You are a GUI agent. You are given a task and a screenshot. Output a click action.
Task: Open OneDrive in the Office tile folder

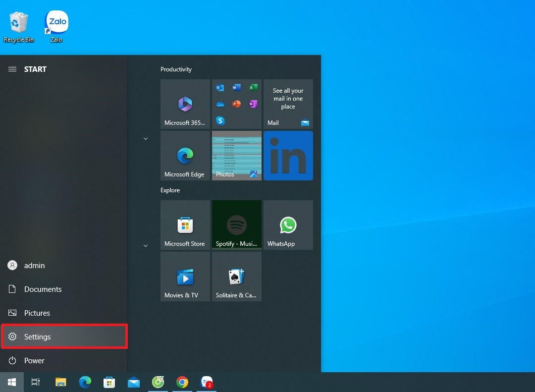[x=220, y=104]
